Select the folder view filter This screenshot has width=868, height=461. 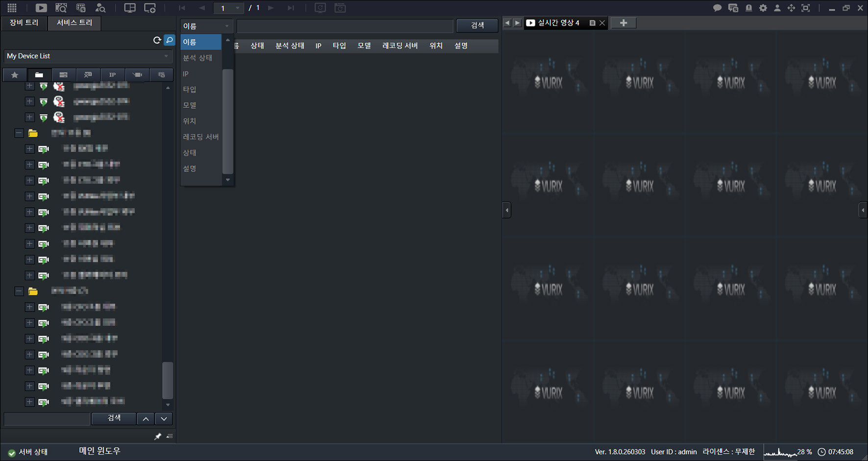pos(39,75)
